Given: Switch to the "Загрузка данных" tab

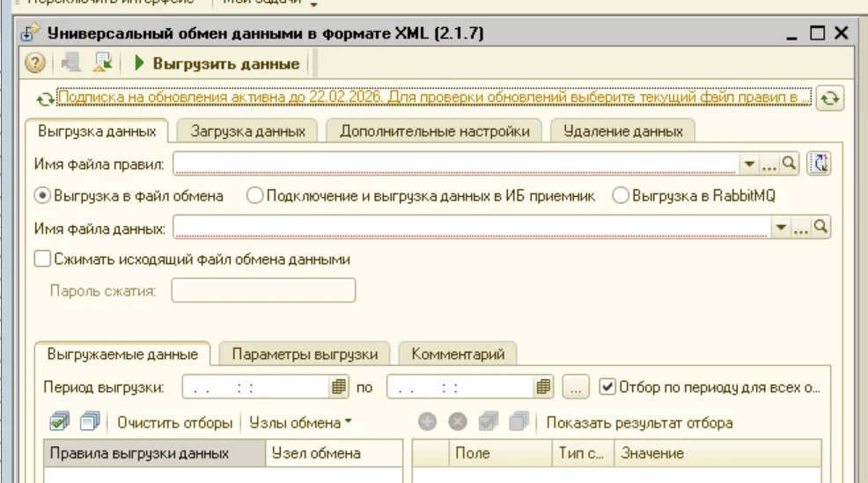Looking at the screenshot, I should (247, 131).
